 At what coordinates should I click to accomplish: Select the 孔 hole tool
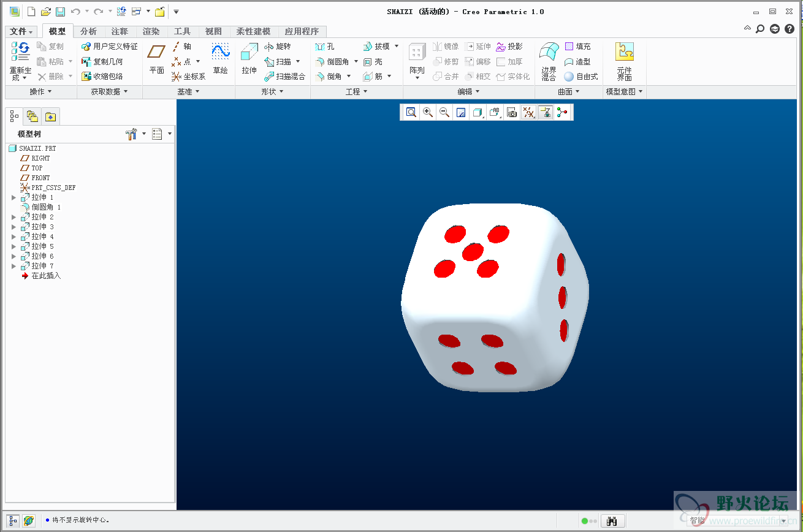click(325, 47)
